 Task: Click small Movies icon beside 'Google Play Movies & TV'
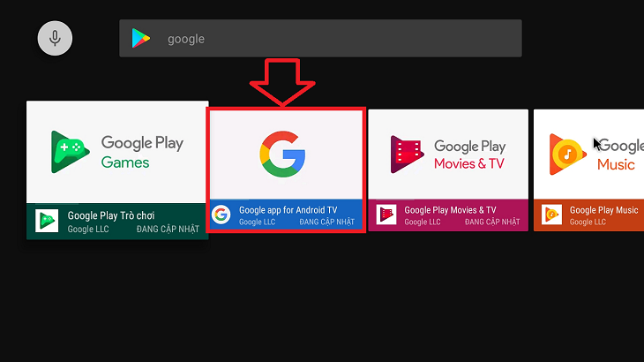[x=386, y=215]
